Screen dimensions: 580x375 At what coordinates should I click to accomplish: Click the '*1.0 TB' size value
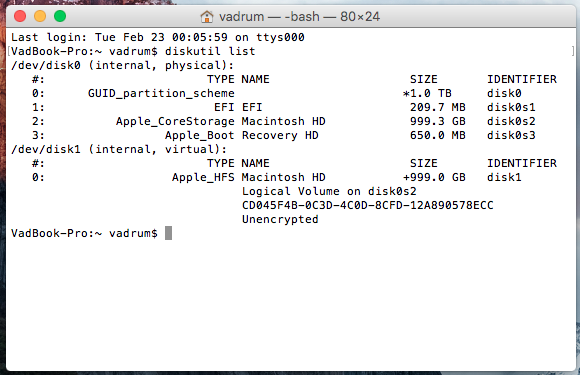pyautogui.click(x=427, y=93)
